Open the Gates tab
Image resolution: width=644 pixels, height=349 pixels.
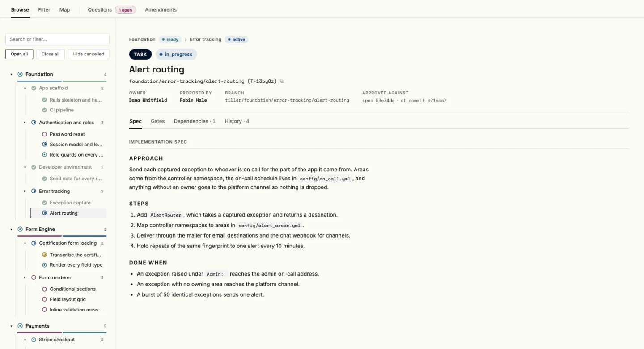157,121
